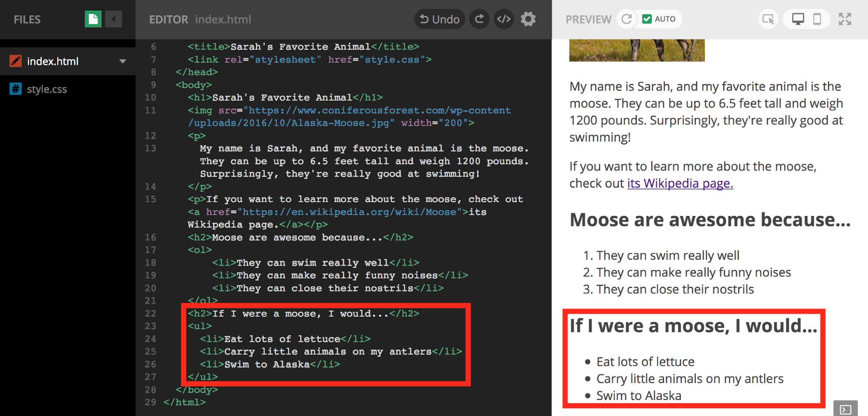Click the moose image in preview
This screenshot has width=868, height=416.
click(637, 50)
